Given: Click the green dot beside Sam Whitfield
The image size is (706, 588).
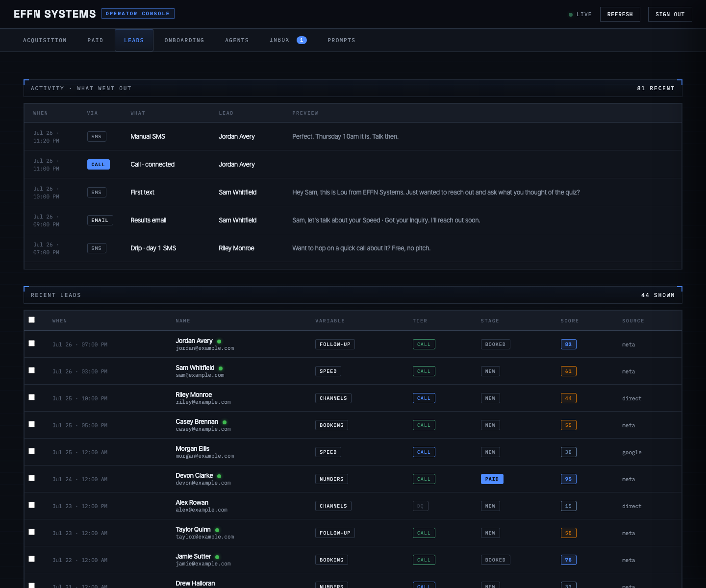Looking at the screenshot, I should [221, 368].
